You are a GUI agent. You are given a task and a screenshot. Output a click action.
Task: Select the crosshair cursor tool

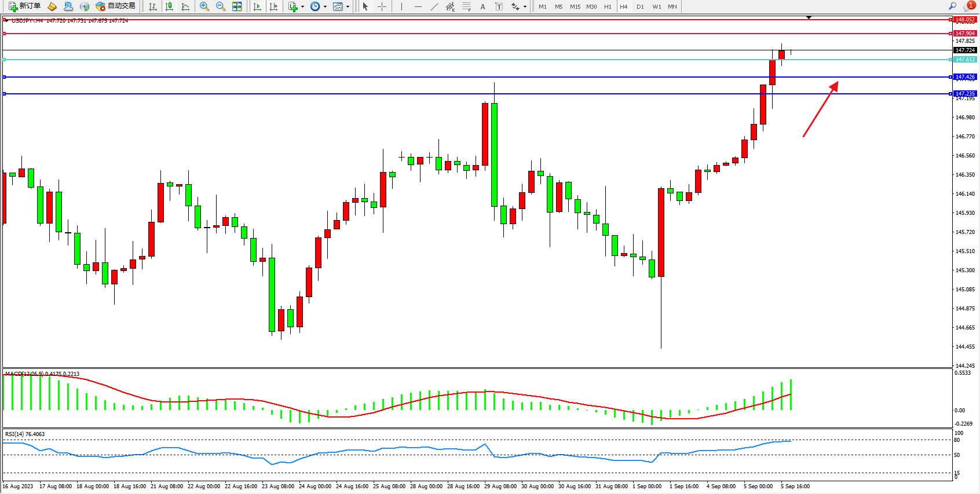click(382, 6)
